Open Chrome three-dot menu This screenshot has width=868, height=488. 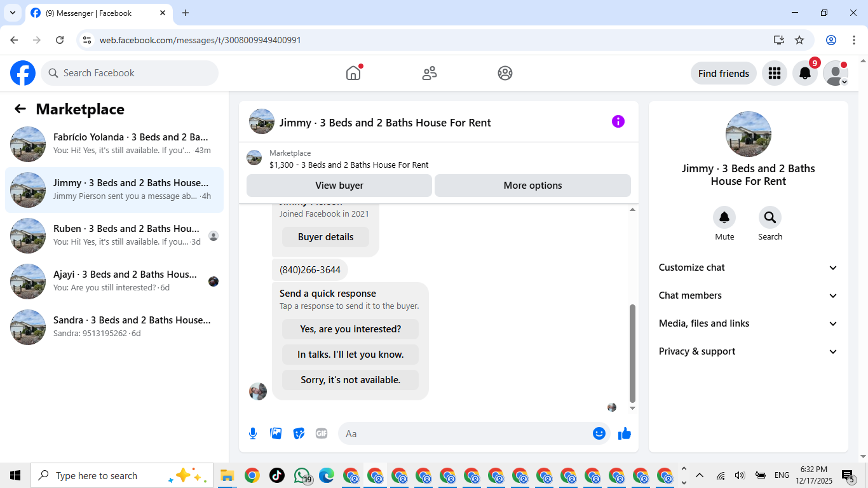tap(854, 40)
